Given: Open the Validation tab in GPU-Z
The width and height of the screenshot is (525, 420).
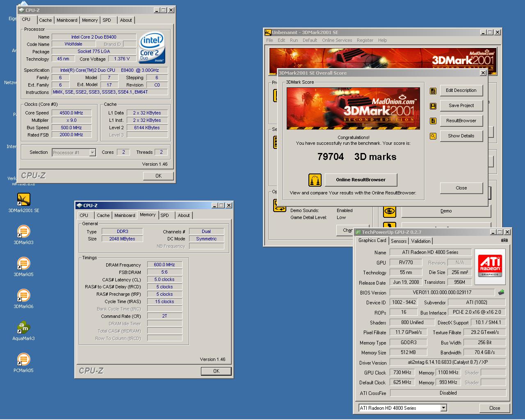Looking at the screenshot, I should click(421, 241).
